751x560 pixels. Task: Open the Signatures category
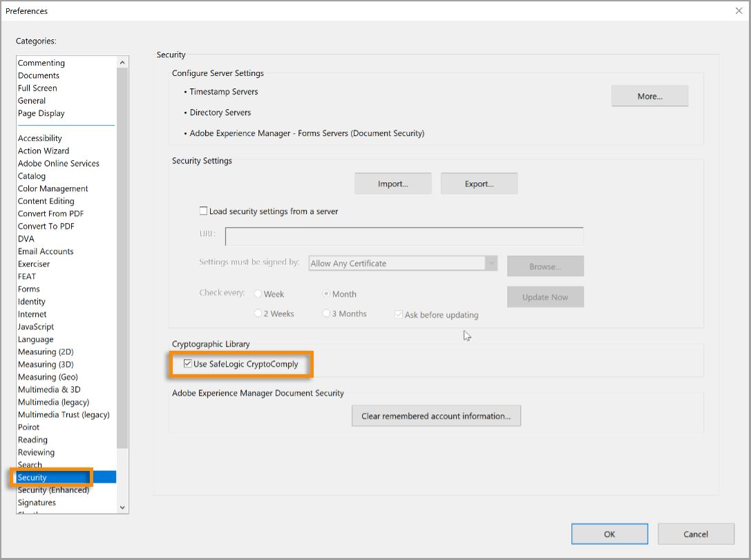[x=37, y=503]
